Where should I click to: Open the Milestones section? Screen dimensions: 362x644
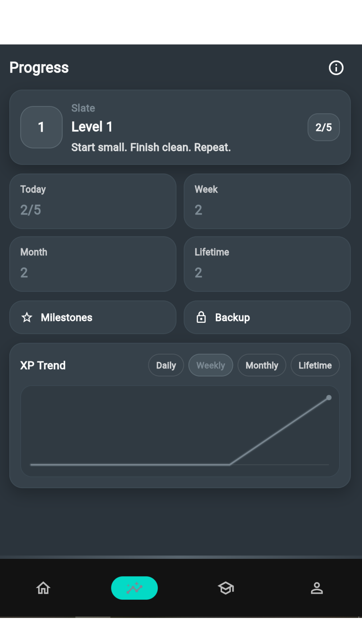pyautogui.click(x=93, y=317)
